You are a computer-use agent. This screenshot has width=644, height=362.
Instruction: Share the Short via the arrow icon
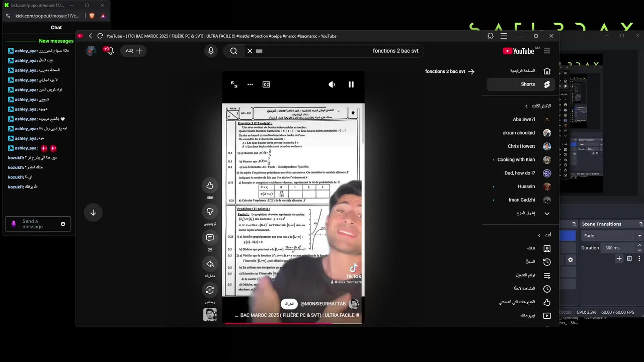210,264
